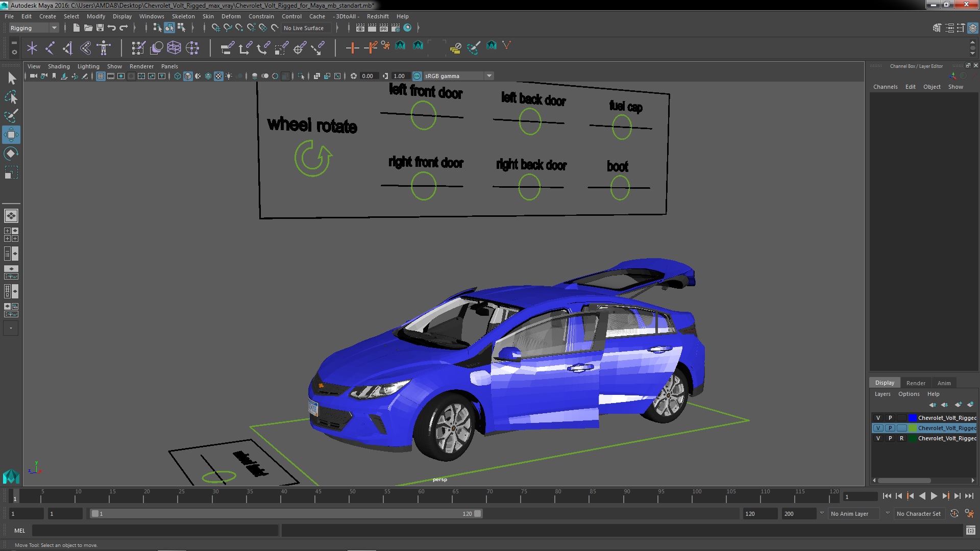
Task: Choose the Lasso select tool in toolbox
Action: 11,97
